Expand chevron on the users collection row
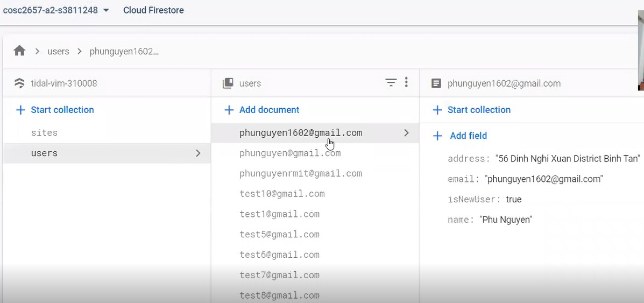Viewport: 644px width, 303px height. click(198, 153)
